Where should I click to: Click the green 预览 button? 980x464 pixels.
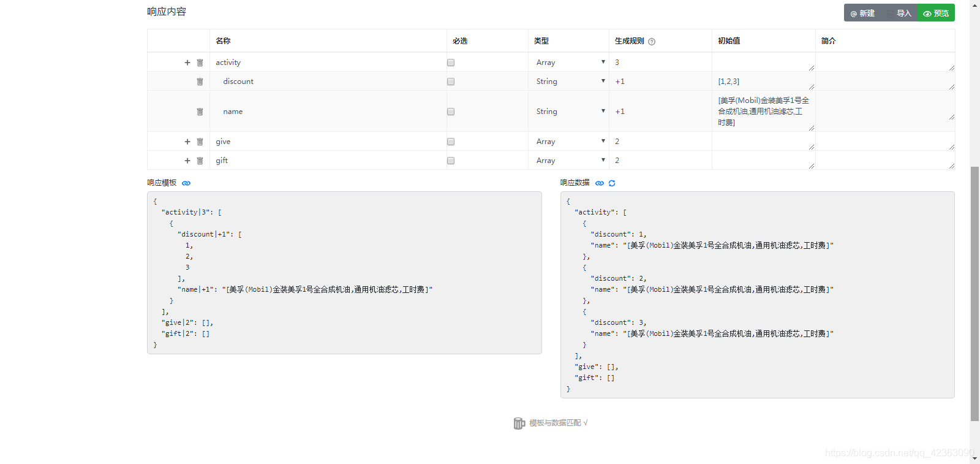936,13
